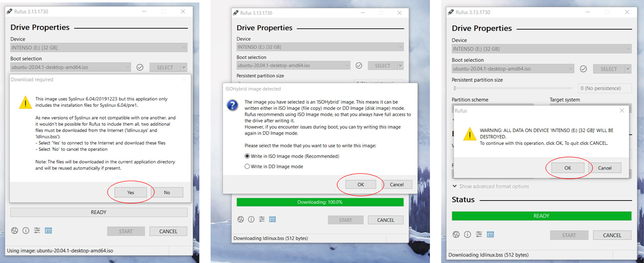This screenshot has height=263, width=644.
Task: Open SELECT split arrow in right Rufus window
Action: coord(628,69)
